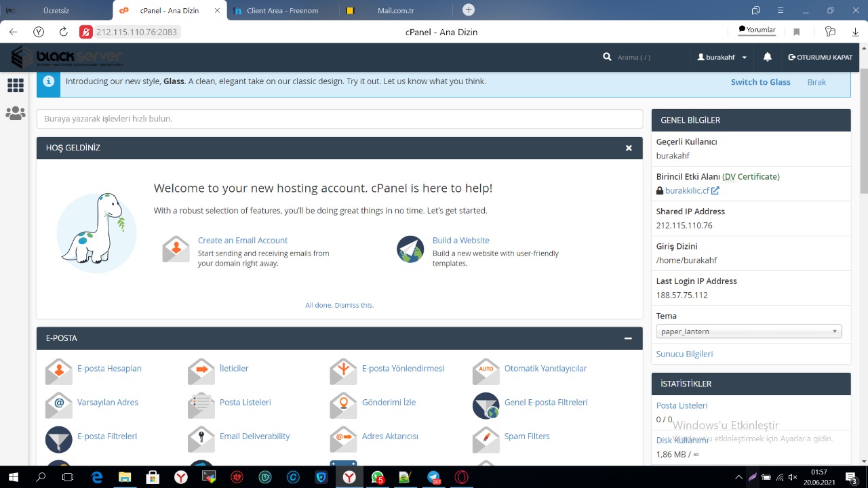Open the user manager people icon in sidebar
The image size is (868, 488).
[x=15, y=113]
